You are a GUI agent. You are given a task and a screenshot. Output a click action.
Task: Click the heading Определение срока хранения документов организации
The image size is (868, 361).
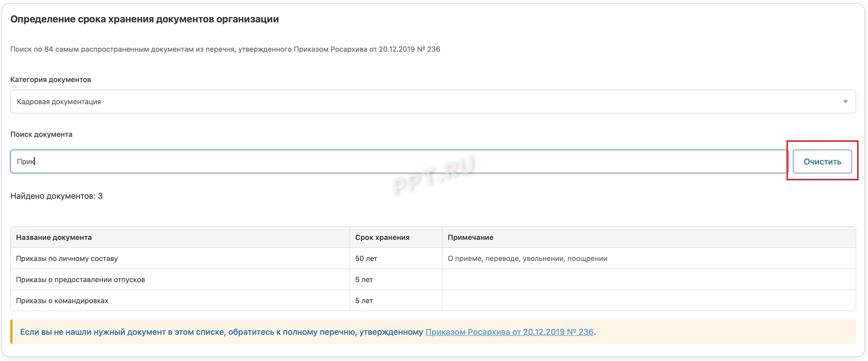[x=145, y=19]
